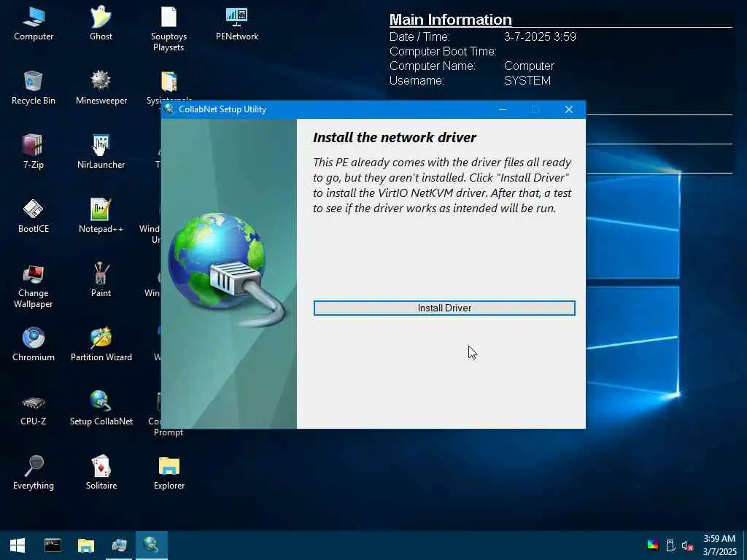
Task: Open the Recycle Bin
Action: (x=34, y=88)
